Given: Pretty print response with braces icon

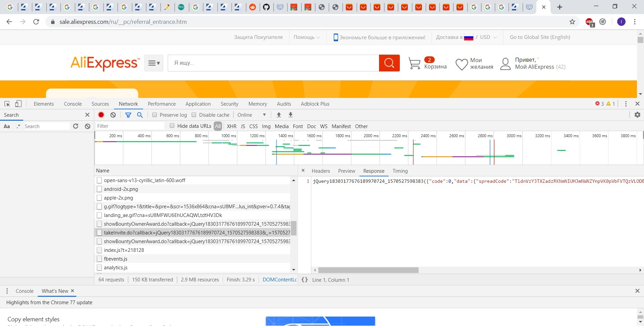Looking at the screenshot, I should click(305, 280).
